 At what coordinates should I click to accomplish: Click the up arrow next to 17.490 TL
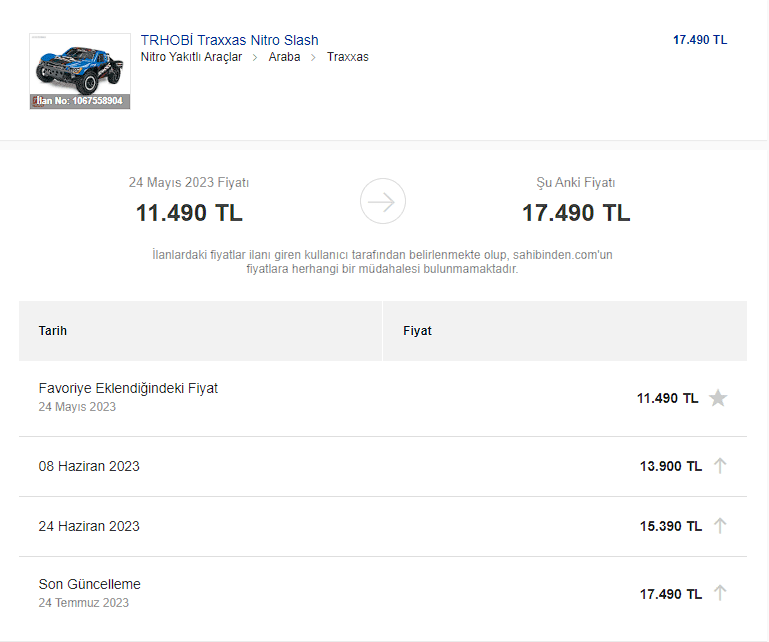pos(719,594)
